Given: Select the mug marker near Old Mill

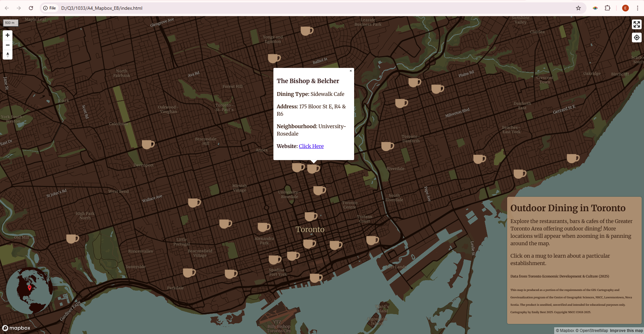Looking at the screenshot, I should click(72, 238).
